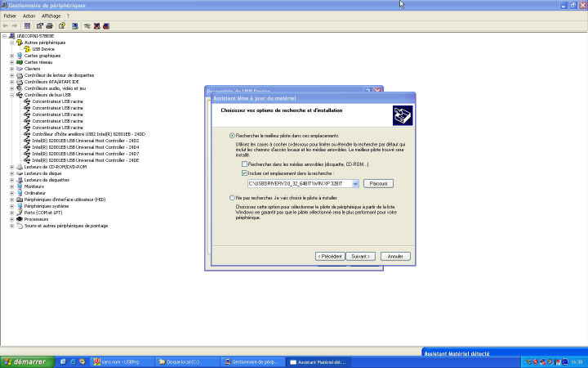Select 'Ne pas rechercher' radio option
The width and height of the screenshot is (588, 368).
[232, 197]
